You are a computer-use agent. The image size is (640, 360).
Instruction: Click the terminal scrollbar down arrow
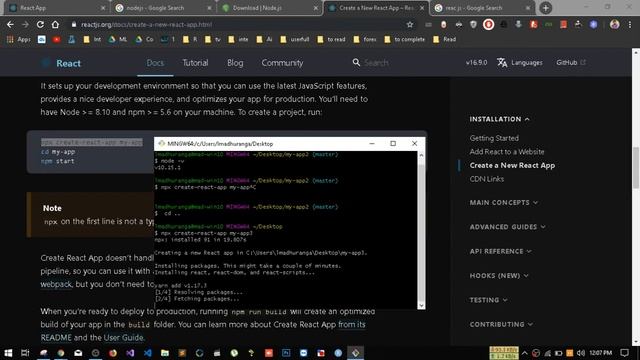point(421,305)
